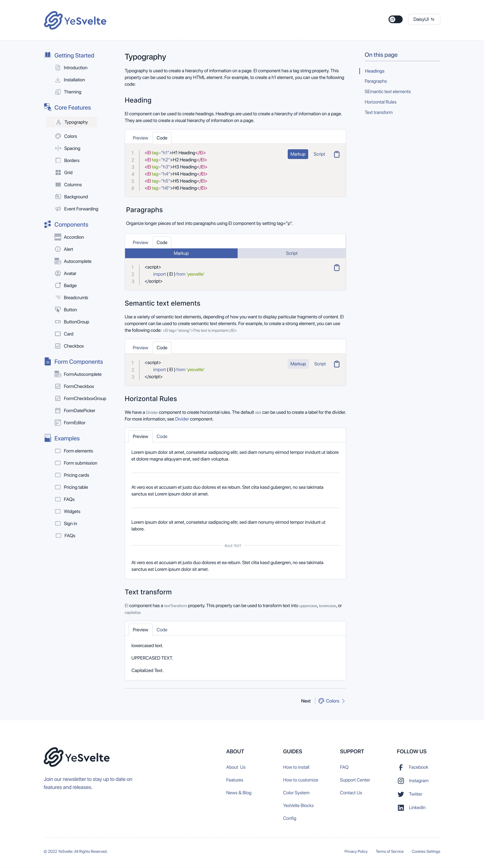This screenshot has width=484, height=868.
Task: Open the inline Divider component link
Action: click(x=182, y=419)
